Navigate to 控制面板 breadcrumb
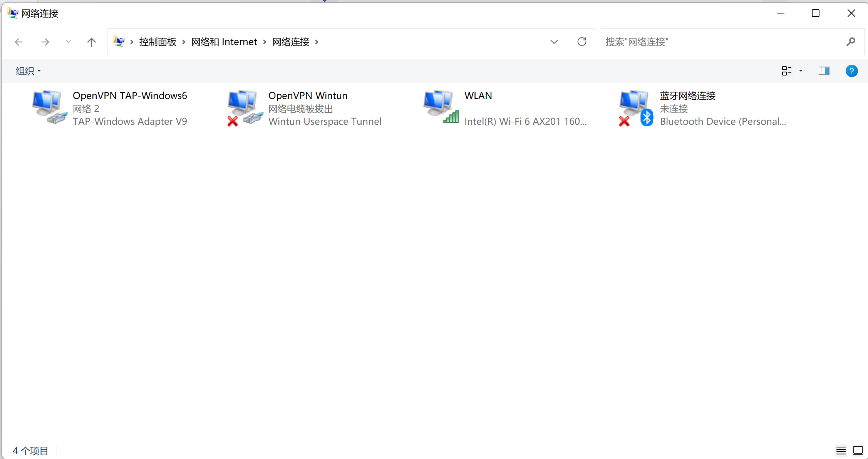Viewport: 868px width, 459px height. [x=158, y=42]
